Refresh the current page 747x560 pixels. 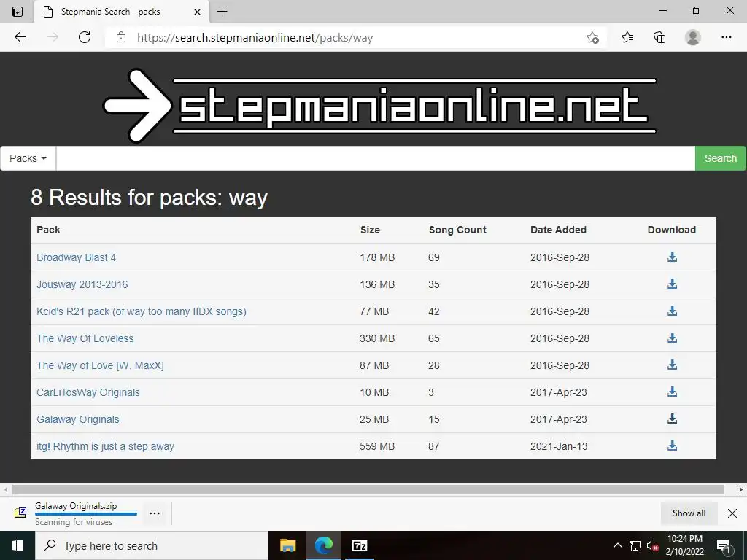[85, 37]
